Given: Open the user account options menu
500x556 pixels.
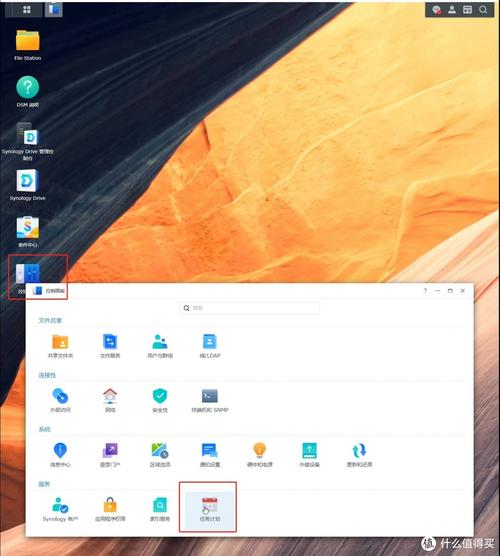Looking at the screenshot, I should pyautogui.click(x=452, y=10).
